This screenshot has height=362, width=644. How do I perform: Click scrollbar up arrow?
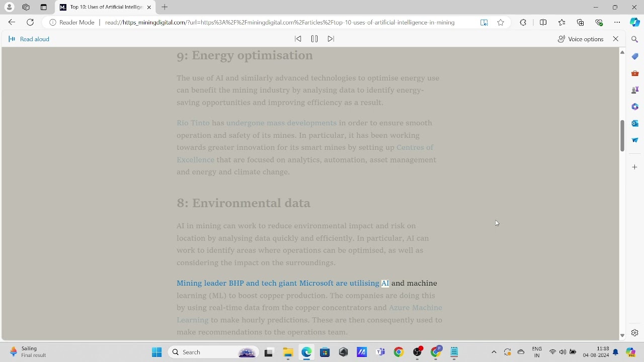pyautogui.click(x=622, y=52)
